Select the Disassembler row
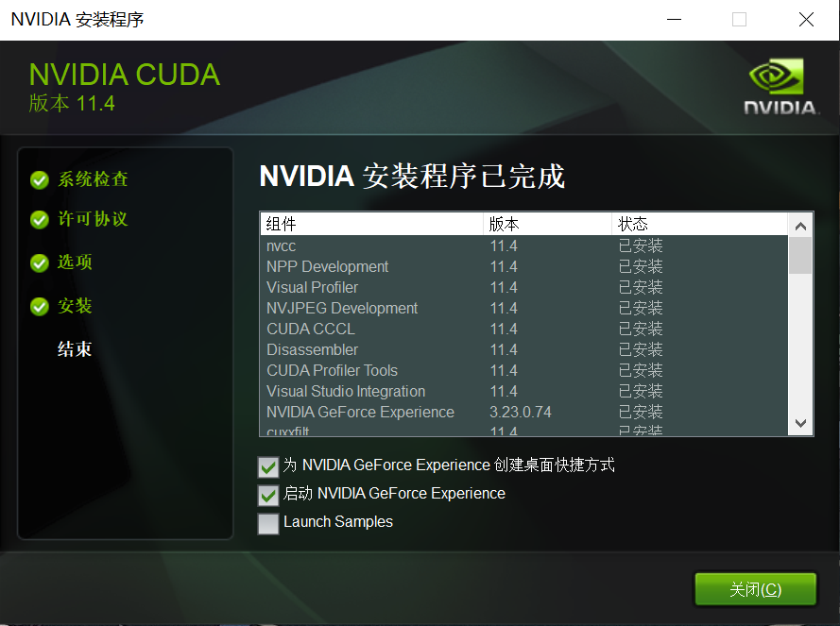The image size is (840, 626). pos(524,349)
